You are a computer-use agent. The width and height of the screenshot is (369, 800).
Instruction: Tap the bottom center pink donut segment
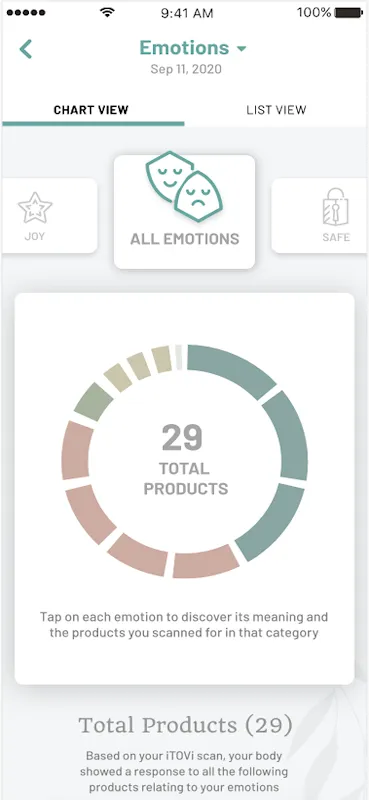click(x=205, y=562)
